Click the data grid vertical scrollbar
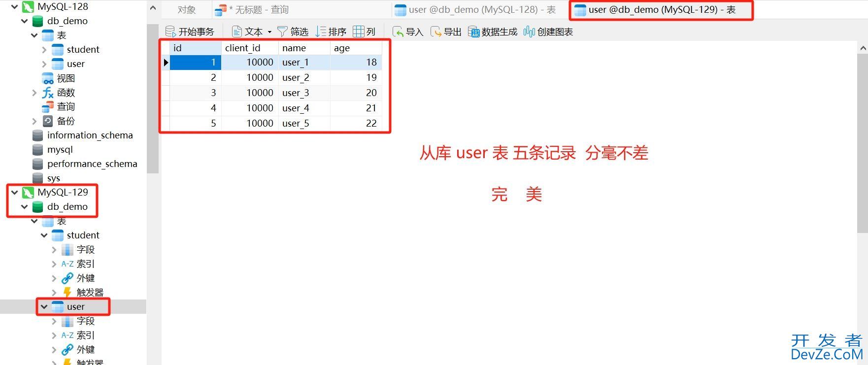The width and height of the screenshot is (868, 365). click(x=863, y=143)
